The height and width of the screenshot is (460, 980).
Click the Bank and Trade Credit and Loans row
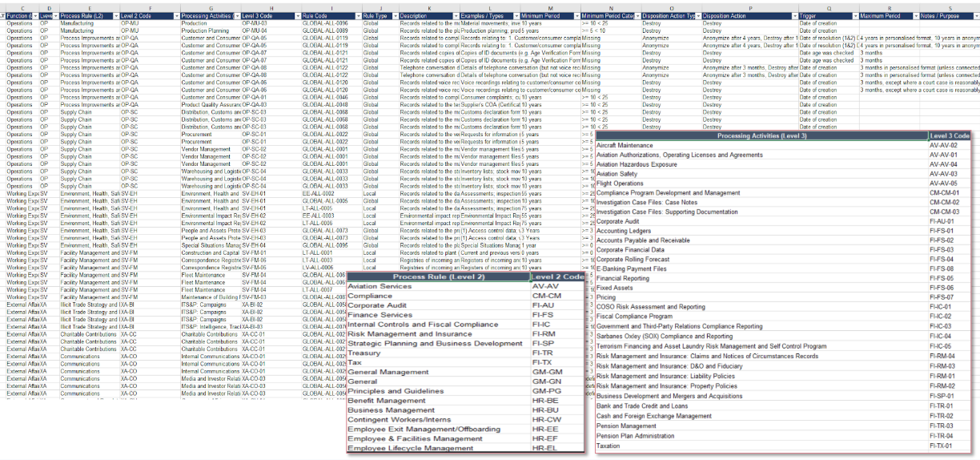761,406
